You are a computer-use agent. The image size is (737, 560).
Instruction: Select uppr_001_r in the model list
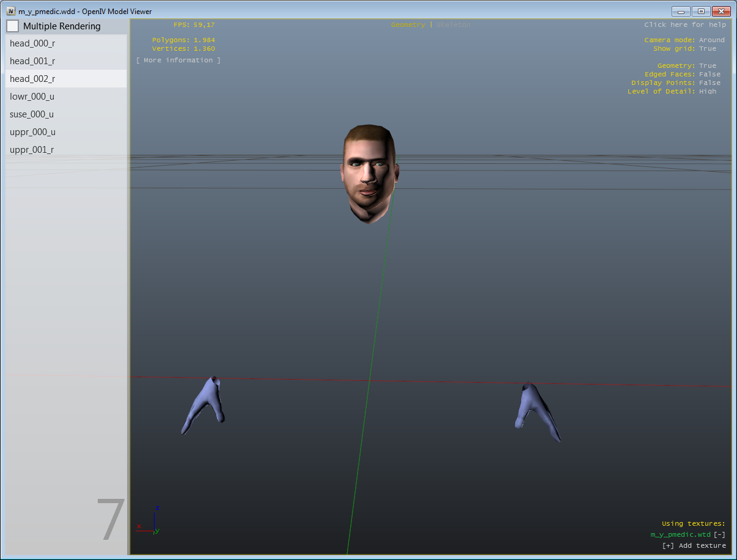pyautogui.click(x=33, y=150)
